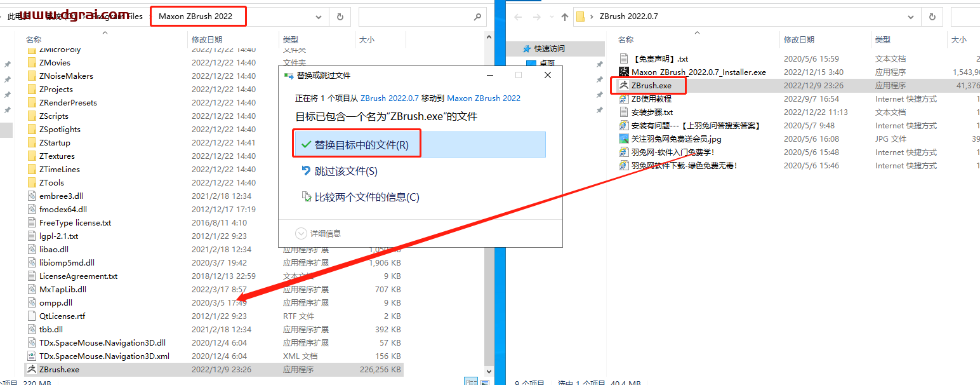The height and width of the screenshot is (385, 980).
Task: Select ZBrush.exe in the Maxon ZBrush 2022 folder
Action: [x=58, y=369]
